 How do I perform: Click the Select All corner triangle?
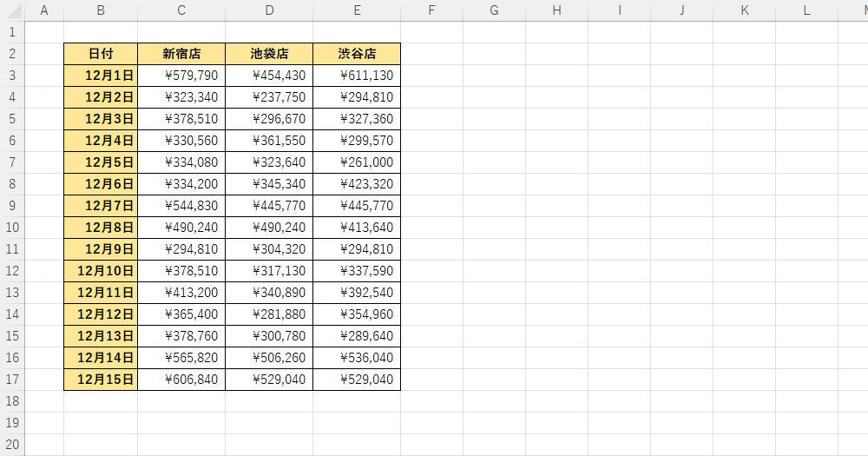12,10
